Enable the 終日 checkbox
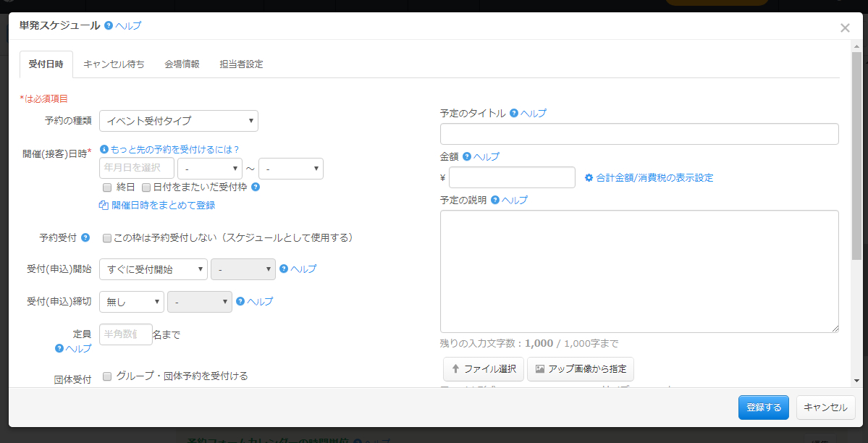This screenshot has height=443, width=868. click(107, 187)
